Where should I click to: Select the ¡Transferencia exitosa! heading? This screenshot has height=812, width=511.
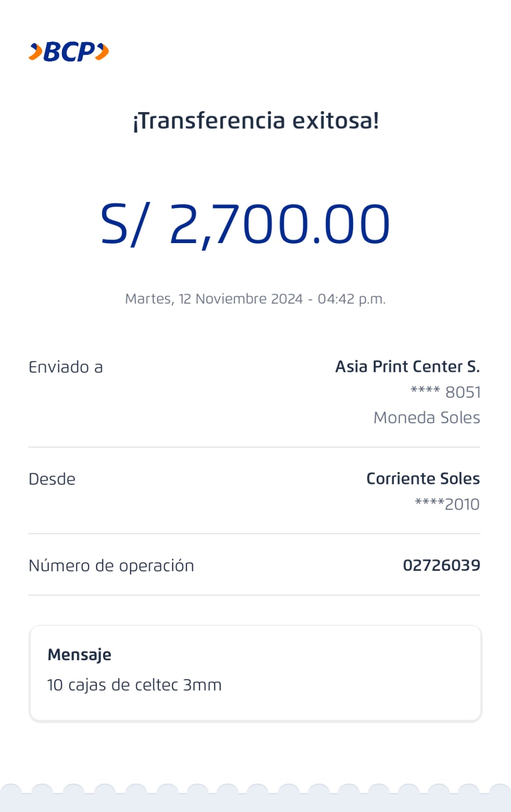click(255, 121)
